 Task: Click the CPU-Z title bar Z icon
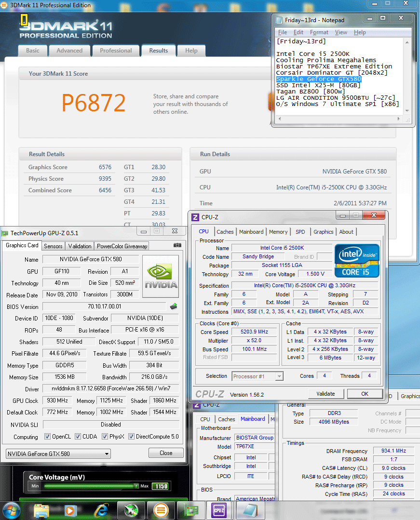[x=195, y=217]
